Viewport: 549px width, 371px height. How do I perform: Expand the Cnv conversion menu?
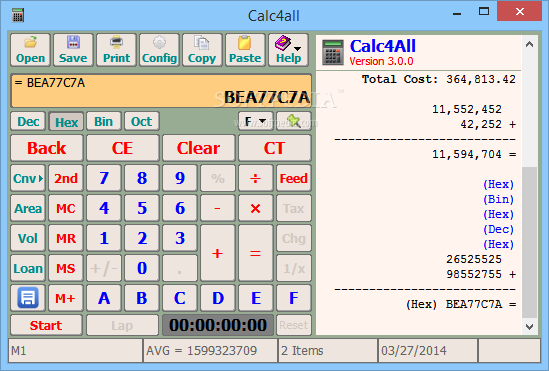tap(28, 178)
